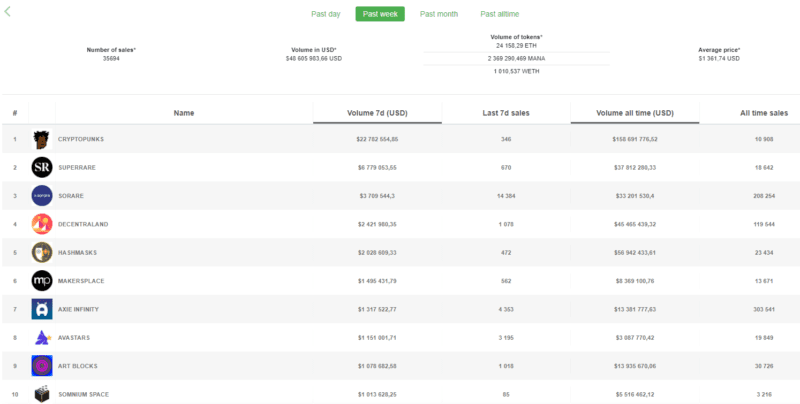This screenshot has height=404, width=800.
Task: Open the SORARE project name
Action: [x=71, y=196]
